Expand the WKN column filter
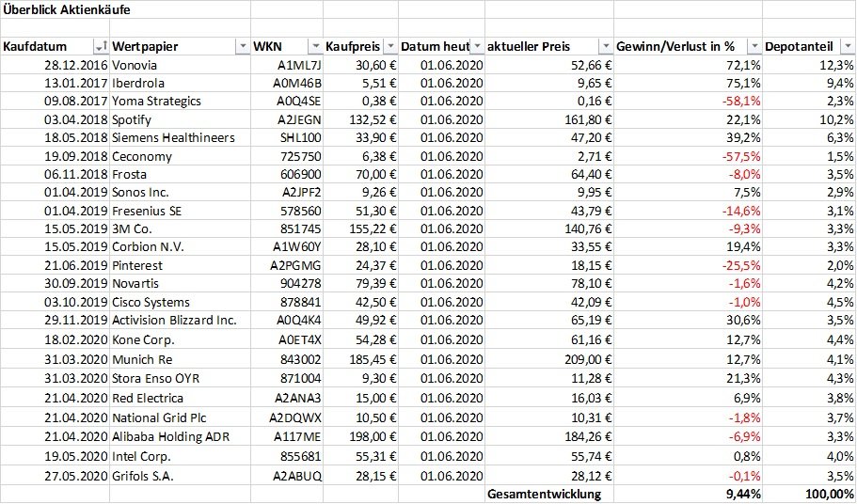The width and height of the screenshot is (857, 504). tap(314, 47)
